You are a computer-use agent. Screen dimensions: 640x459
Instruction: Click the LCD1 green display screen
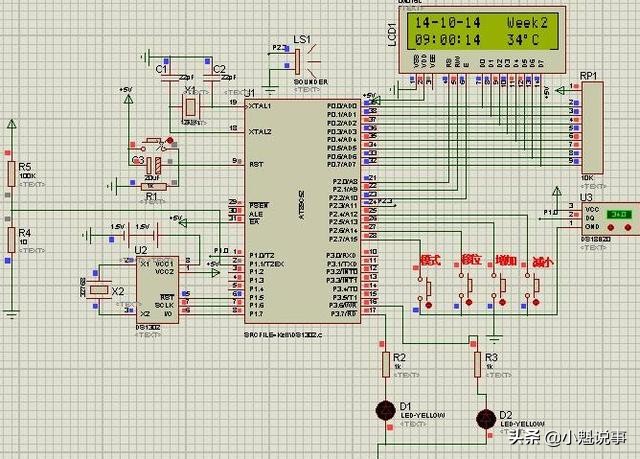[x=482, y=31]
